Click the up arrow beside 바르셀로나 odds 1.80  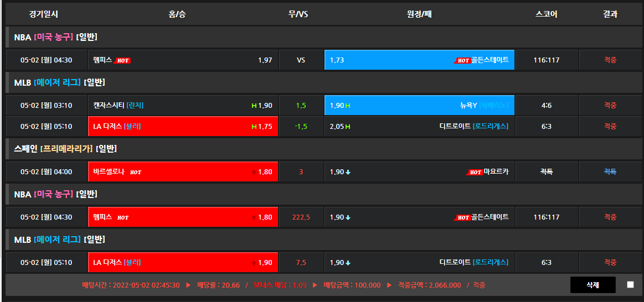click(x=254, y=172)
